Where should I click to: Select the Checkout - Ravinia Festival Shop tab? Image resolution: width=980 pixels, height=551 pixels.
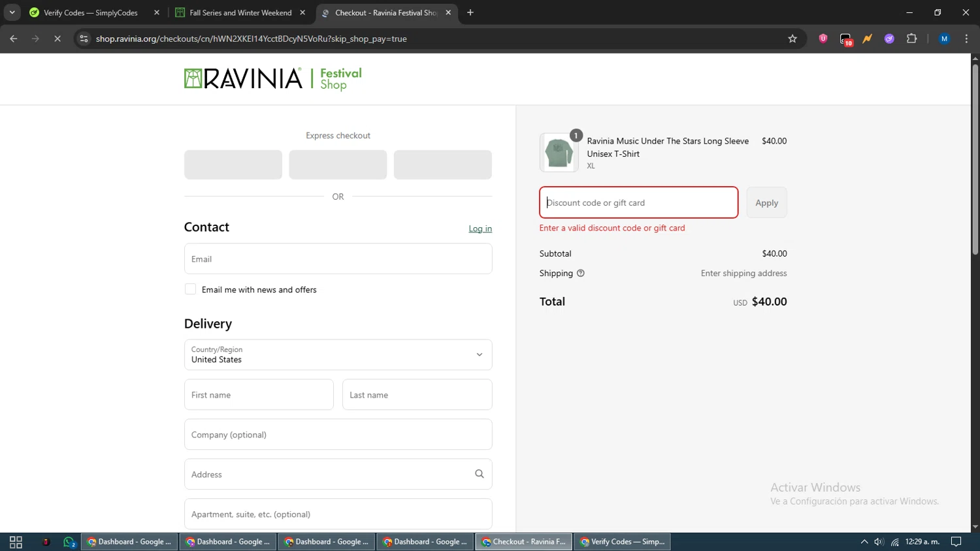385,12
